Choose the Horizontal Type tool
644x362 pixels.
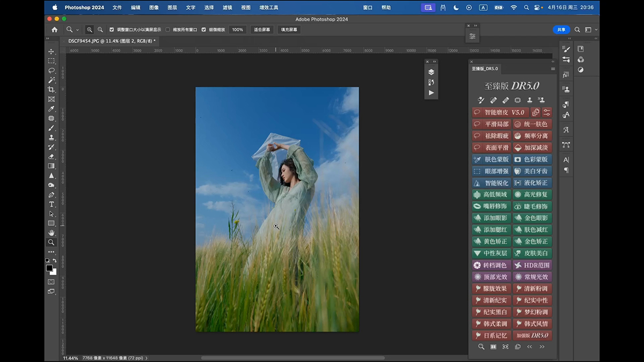click(52, 204)
